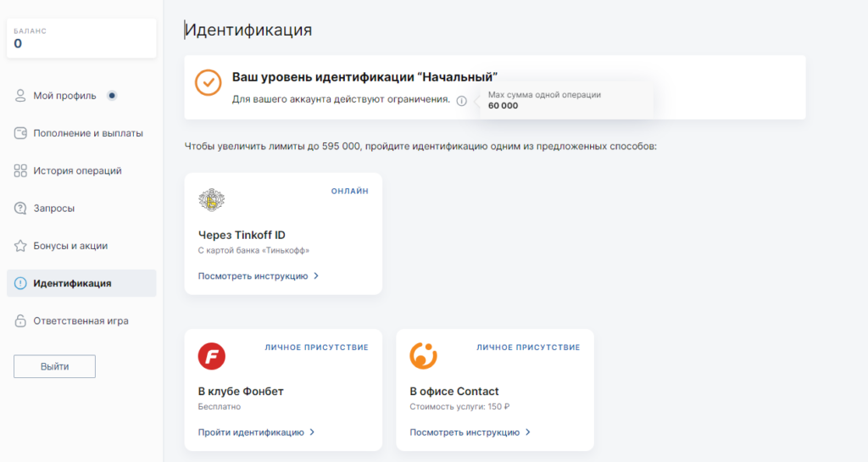Viewport: 868px width, 462px height.
Task: Click the profile person icon in sidebar
Action: (x=20, y=96)
